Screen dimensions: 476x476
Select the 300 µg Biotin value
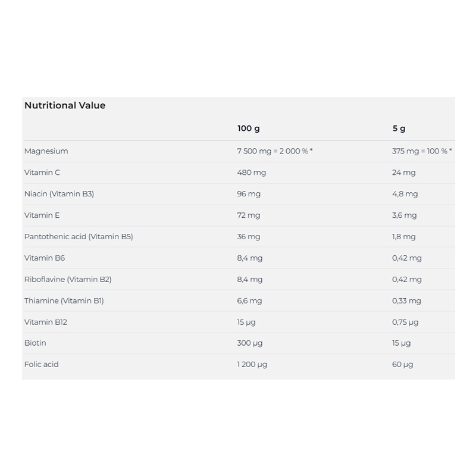[249, 343]
